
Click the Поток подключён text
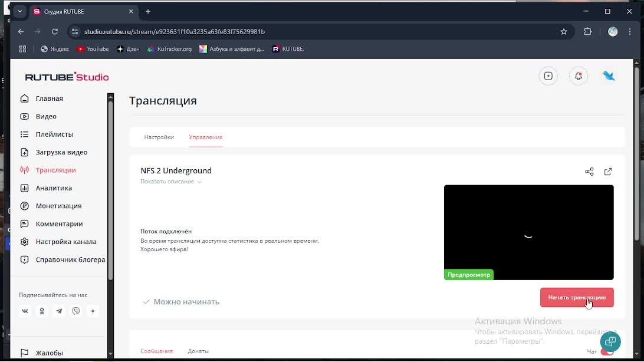166,232
